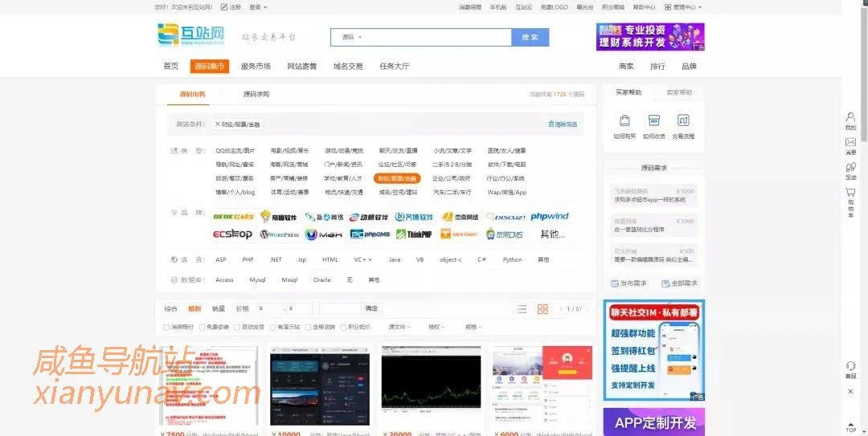The image size is (868, 436).
Task: Select the phpwind brand logo
Action: tap(549, 216)
